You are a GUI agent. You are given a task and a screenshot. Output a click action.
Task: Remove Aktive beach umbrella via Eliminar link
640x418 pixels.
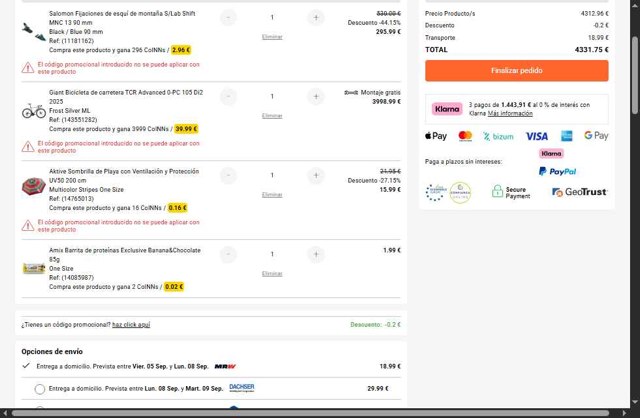point(272,195)
